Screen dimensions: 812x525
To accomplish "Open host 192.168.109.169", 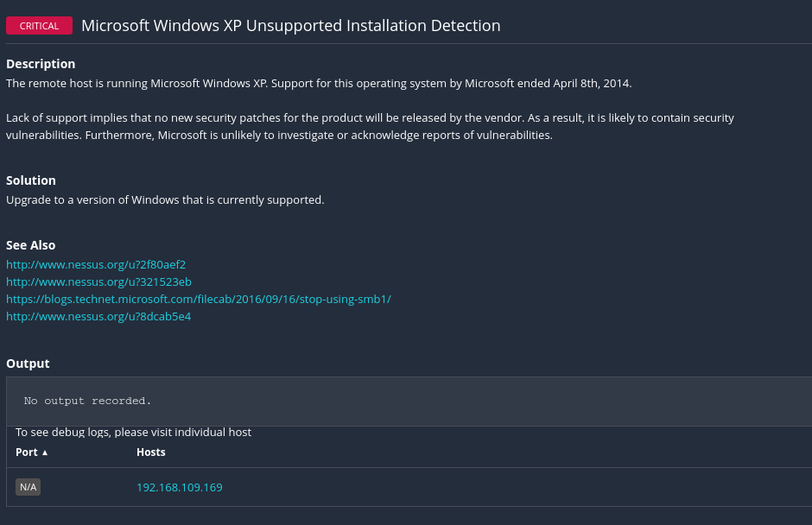I will click(179, 487).
